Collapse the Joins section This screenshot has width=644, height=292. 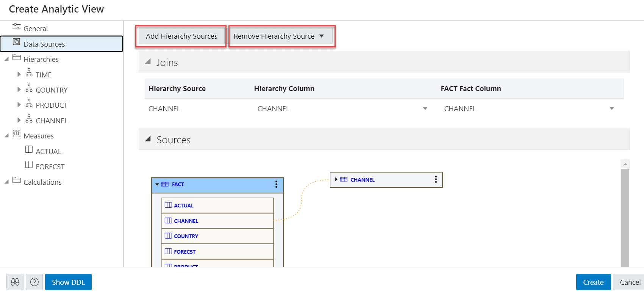pos(148,61)
